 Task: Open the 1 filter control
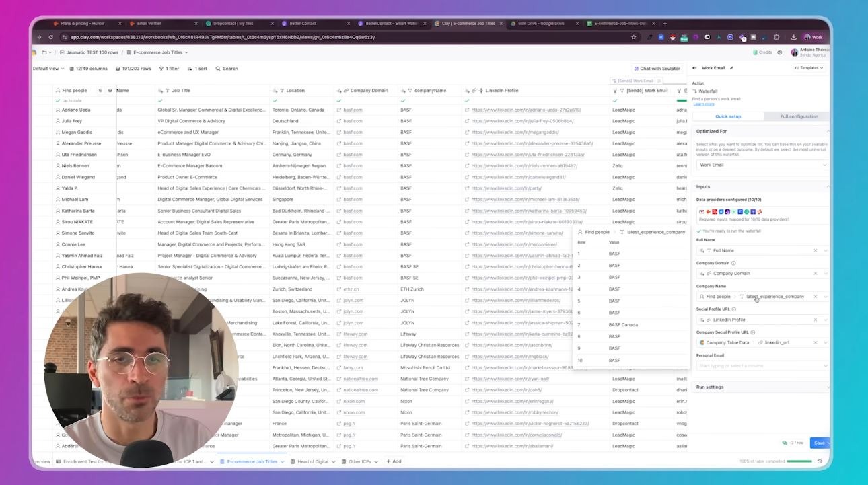pos(169,69)
